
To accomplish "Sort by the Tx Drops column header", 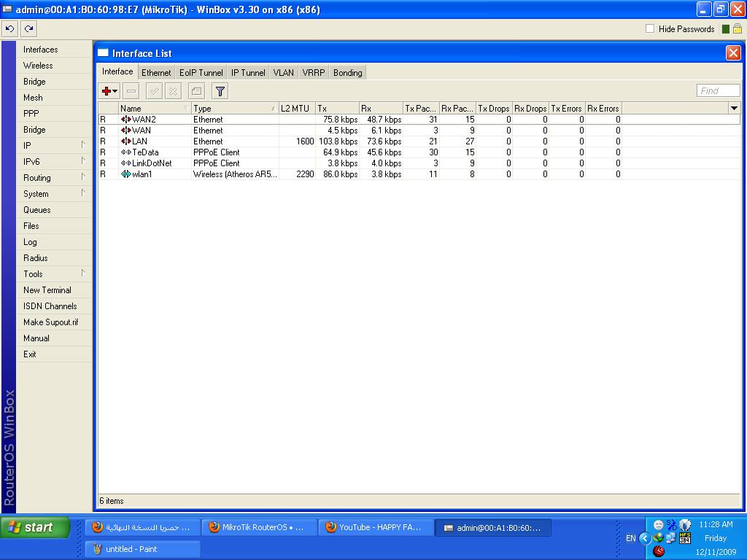I will pyautogui.click(x=494, y=109).
